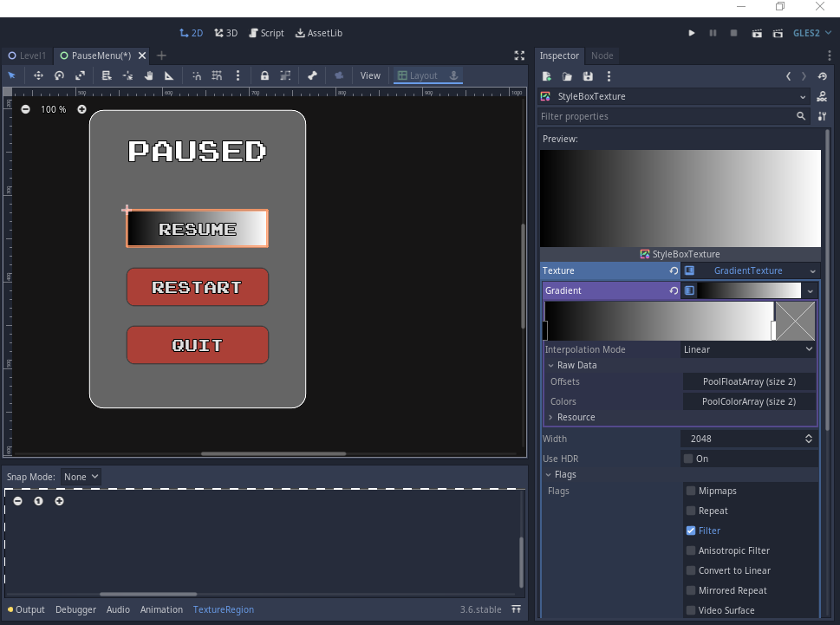Screen dimensions: 840x625
Task: Enable the Use HDR checkbox
Action: [688, 459]
